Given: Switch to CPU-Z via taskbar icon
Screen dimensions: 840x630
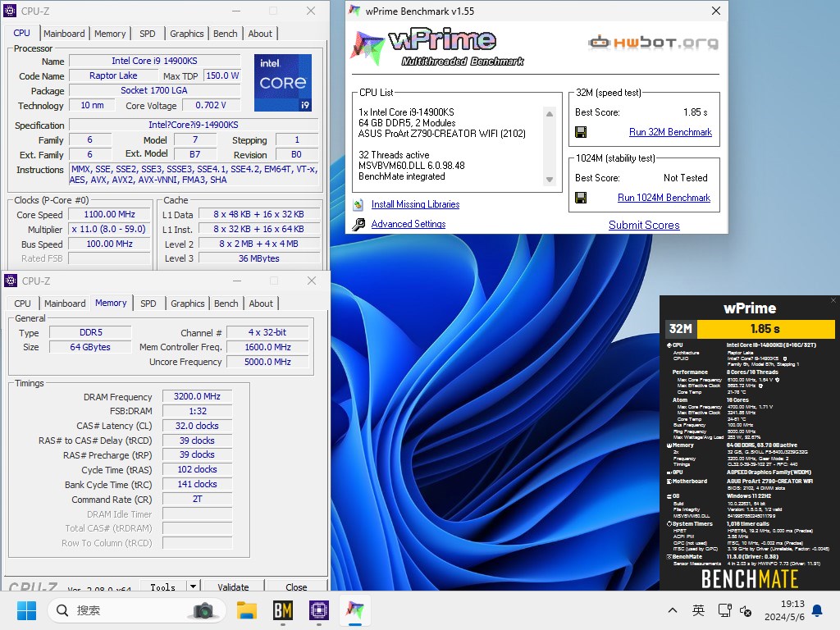Looking at the screenshot, I should click(x=319, y=610).
